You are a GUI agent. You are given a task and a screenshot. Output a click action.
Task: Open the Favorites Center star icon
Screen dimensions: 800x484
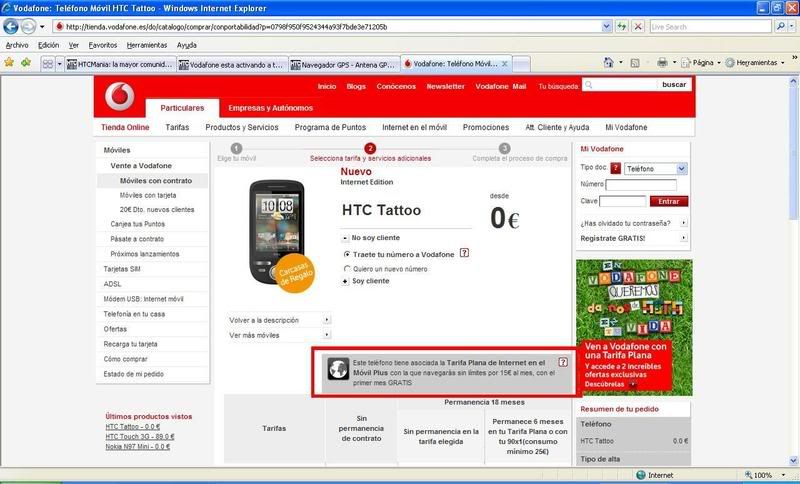[9, 63]
